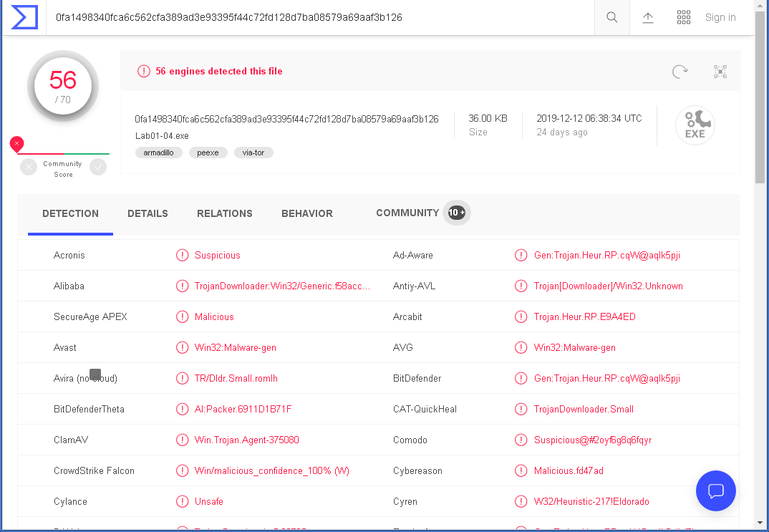769x532 pixels.
Task: Click the Antiy-AVL detection alert icon
Action: [521, 286]
